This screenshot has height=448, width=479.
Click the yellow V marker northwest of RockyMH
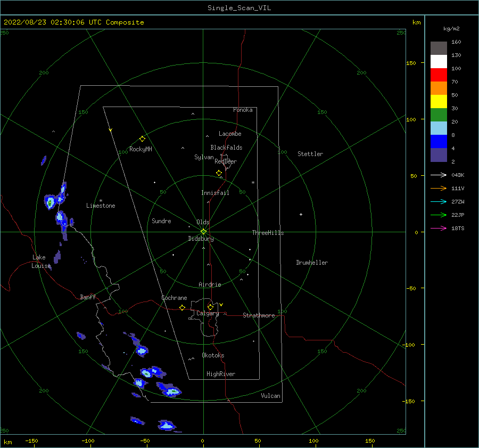[x=111, y=131]
